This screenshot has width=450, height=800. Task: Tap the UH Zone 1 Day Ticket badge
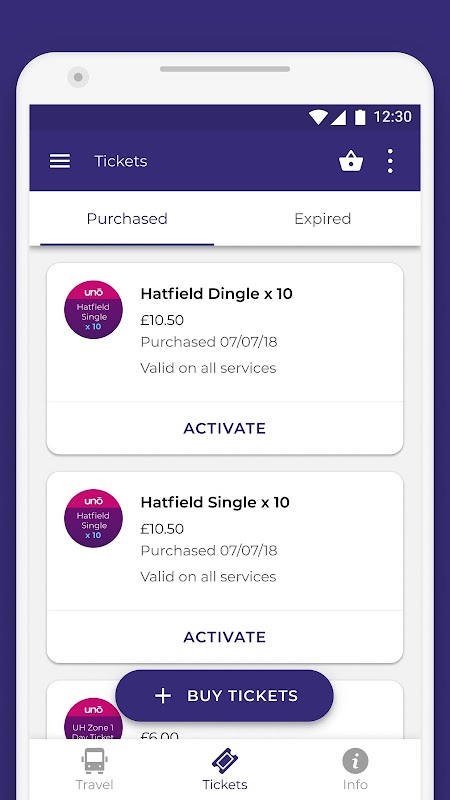pos(93,718)
